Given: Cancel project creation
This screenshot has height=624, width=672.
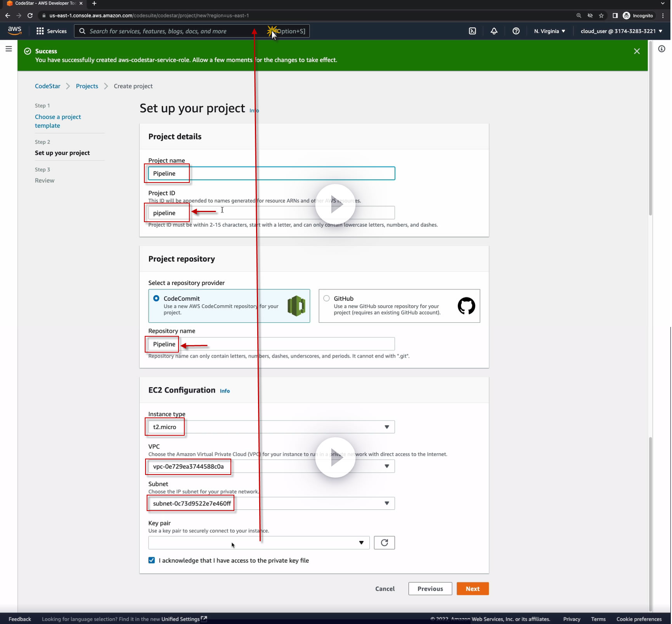Looking at the screenshot, I should pos(385,589).
